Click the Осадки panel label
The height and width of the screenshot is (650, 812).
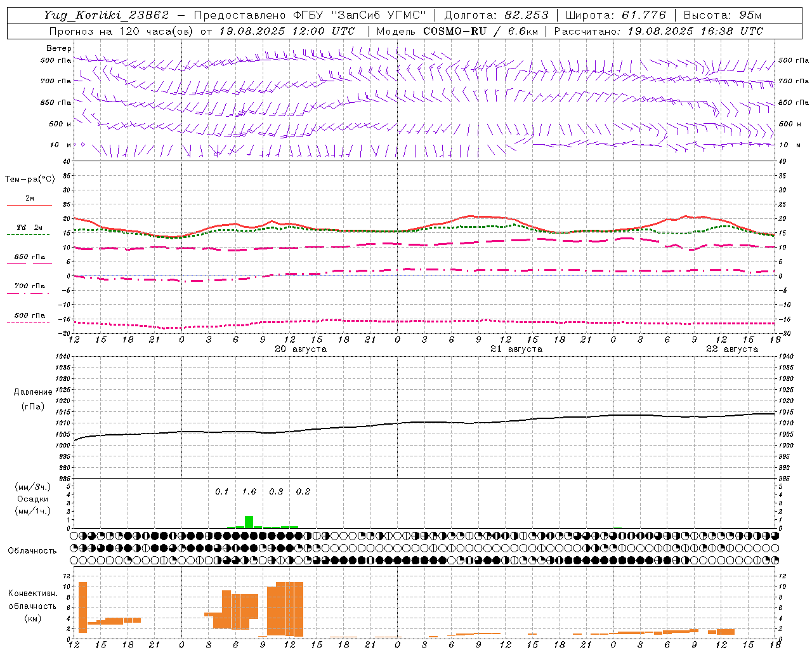pos(33,499)
